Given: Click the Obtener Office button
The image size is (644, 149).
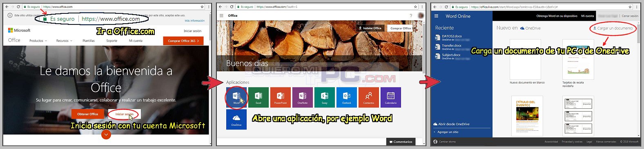Looking at the screenshot, I should click(x=87, y=114).
